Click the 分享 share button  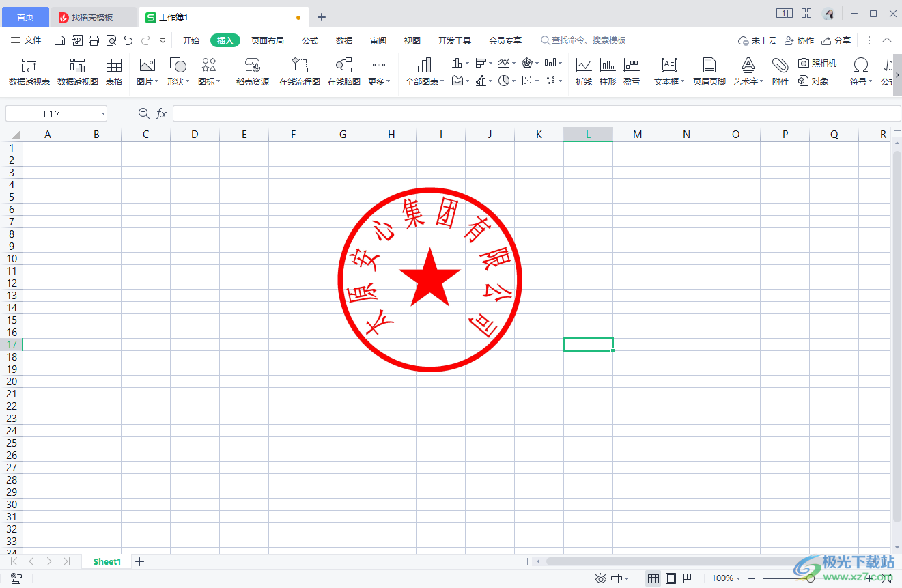[x=836, y=40]
